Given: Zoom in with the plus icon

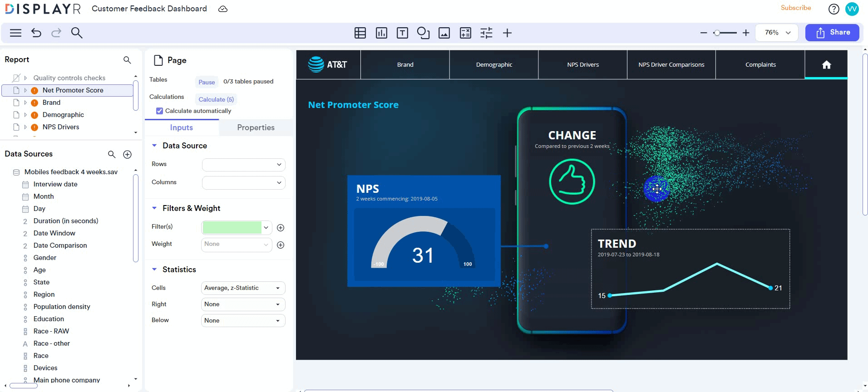Looking at the screenshot, I should click(746, 33).
